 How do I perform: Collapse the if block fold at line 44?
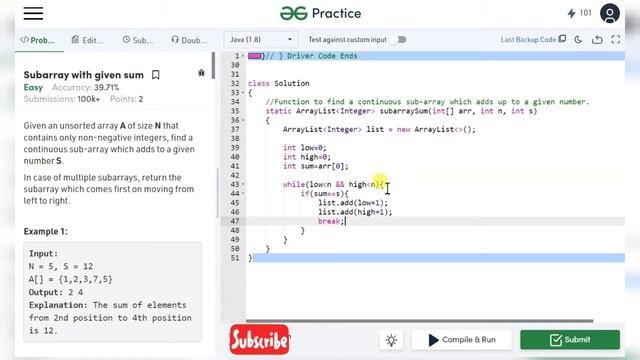(243, 193)
